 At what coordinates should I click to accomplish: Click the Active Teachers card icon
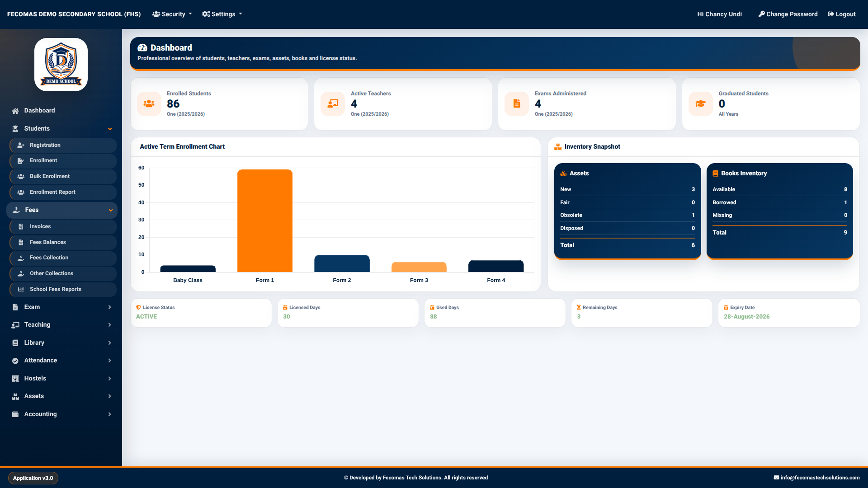tap(333, 104)
